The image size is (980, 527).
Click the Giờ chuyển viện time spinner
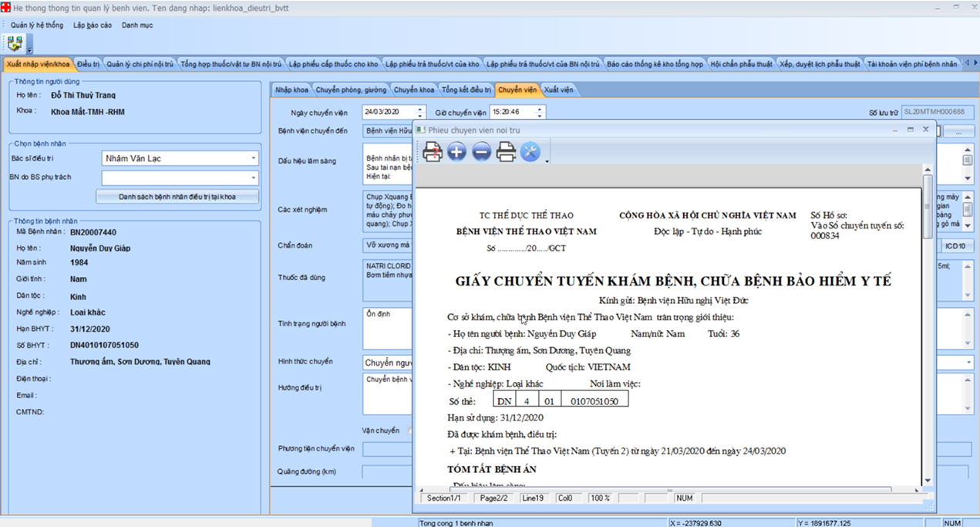[541, 112]
